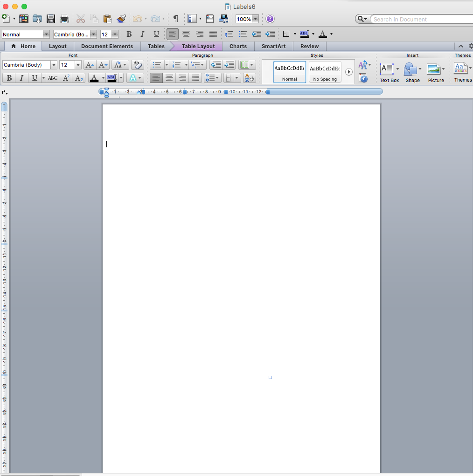Toggle Bold in the ribbon Font group

(9, 78)
